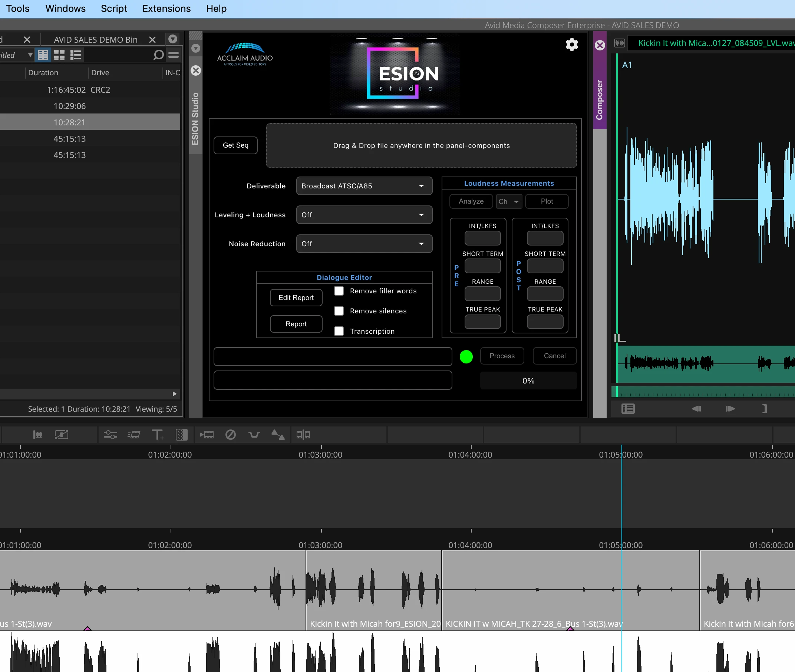Expand the Noise Reduction dropdown
The image size is (795, 672).
364,244
